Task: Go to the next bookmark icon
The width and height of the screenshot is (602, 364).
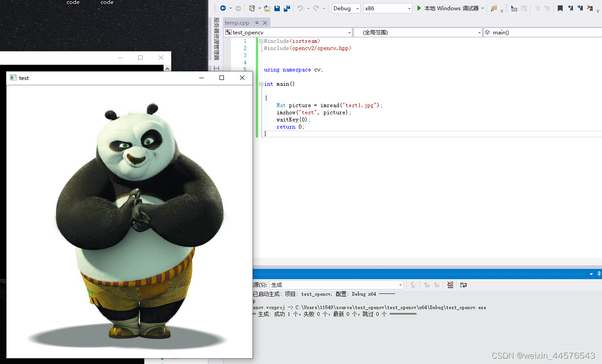Action: click(x=580, y=8)
